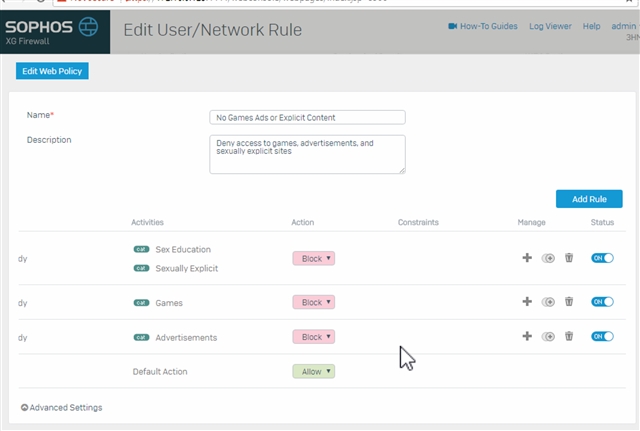This screenshot has width=640, height=431.
Task: Click the Action column header
Action: 303,222
